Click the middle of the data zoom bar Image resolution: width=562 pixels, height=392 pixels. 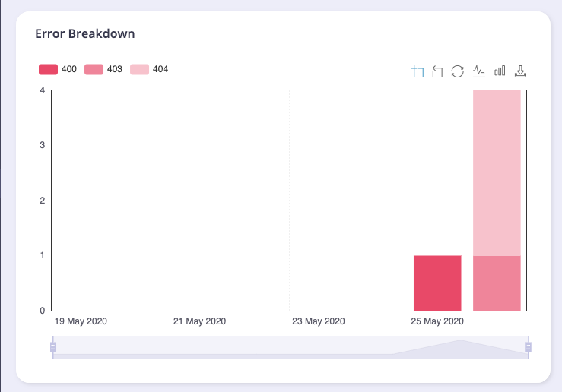291,347
